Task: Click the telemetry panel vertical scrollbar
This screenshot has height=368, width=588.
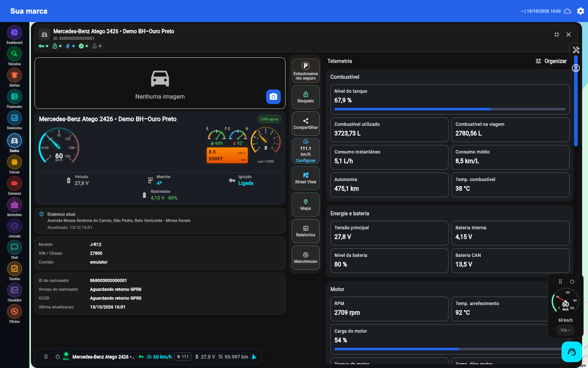Action: pos(576,100)
